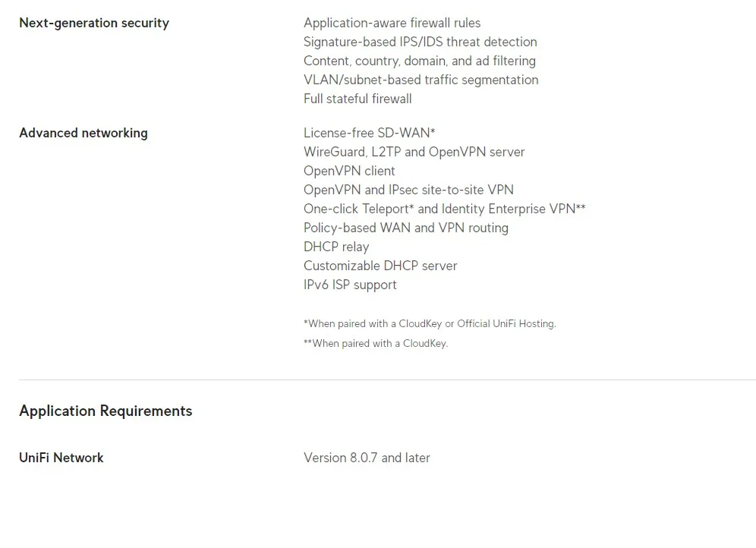Click "Policy-based WAN and VPN routing" line

pyautogui.click(x=405, y=228)
